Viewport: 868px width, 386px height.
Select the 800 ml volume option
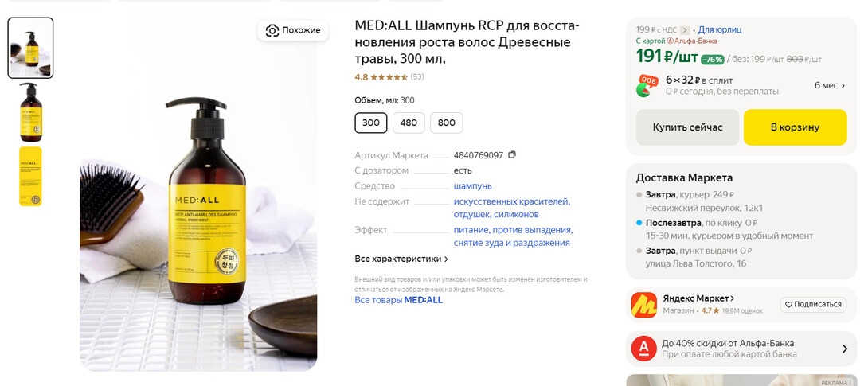pos(446,123)
